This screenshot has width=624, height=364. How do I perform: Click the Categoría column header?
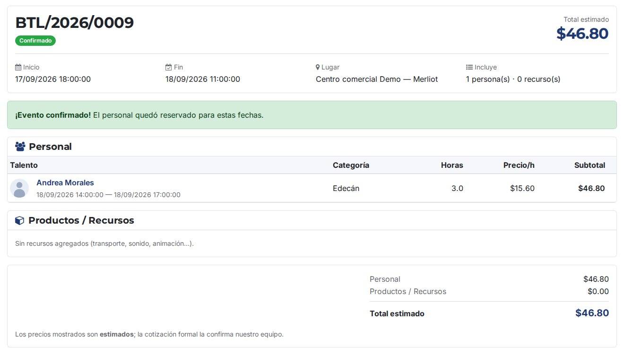tap(351, 165)
